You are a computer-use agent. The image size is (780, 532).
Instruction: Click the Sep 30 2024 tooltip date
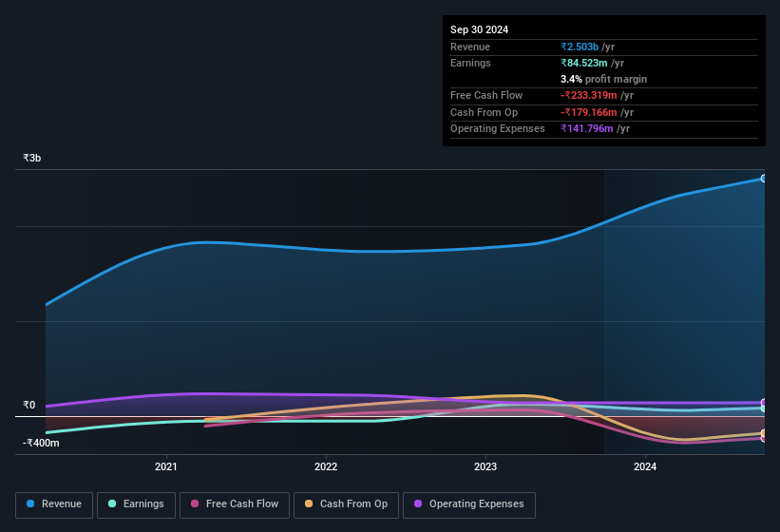coord(479,29)
